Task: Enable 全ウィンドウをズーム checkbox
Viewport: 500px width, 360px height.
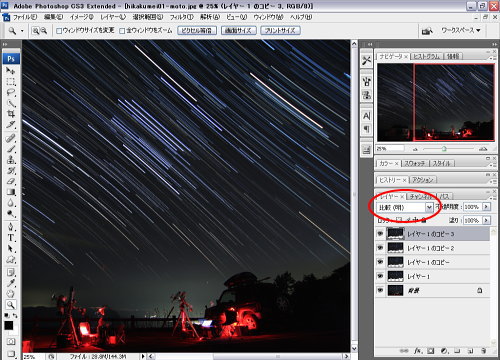Action: pyautogui.click(x=122, y=31)
